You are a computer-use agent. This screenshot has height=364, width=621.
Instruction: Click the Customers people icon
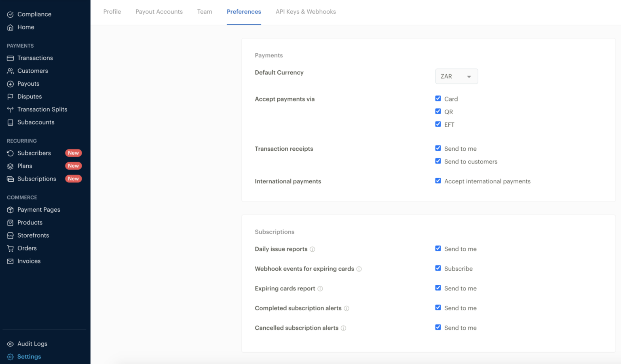(11, 71)
